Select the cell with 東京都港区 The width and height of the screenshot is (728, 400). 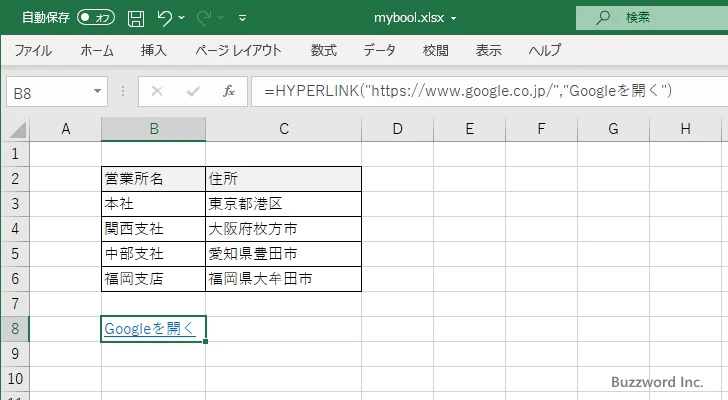coord(283,204)
